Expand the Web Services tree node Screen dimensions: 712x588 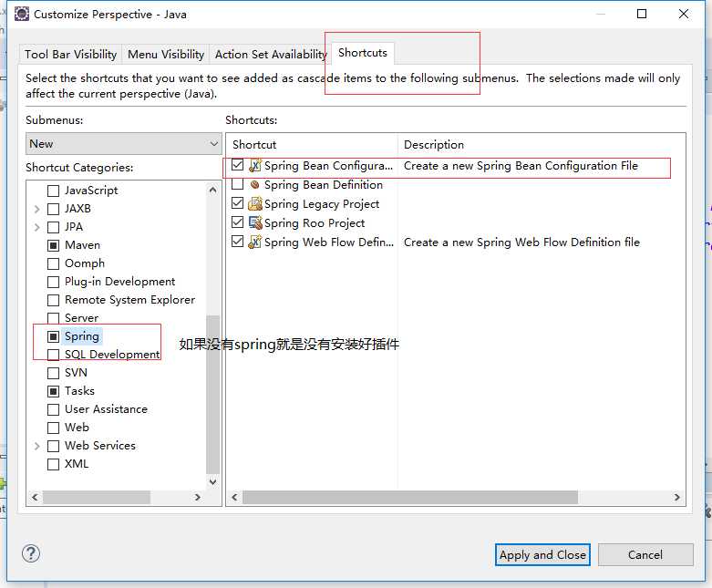pyautogui.click(x=37, y=446)
